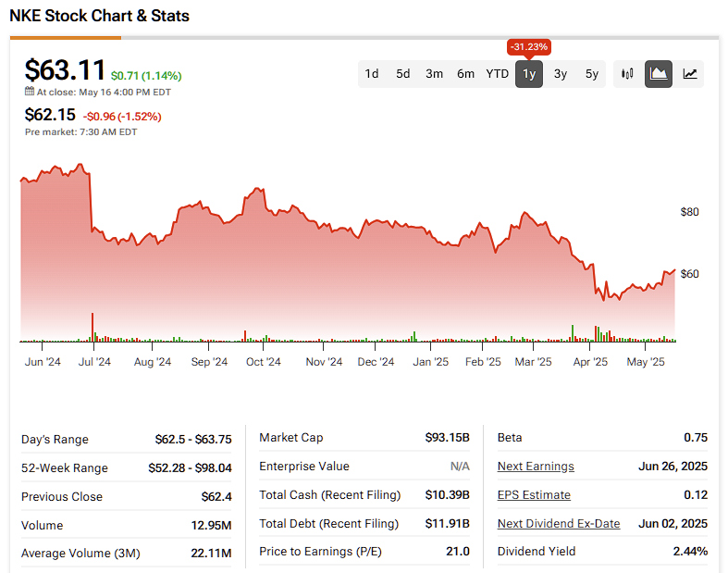Click the 52-Week Range value $52.28 - $98.04
Screen dimensions: 728x573
click(190, 468)
